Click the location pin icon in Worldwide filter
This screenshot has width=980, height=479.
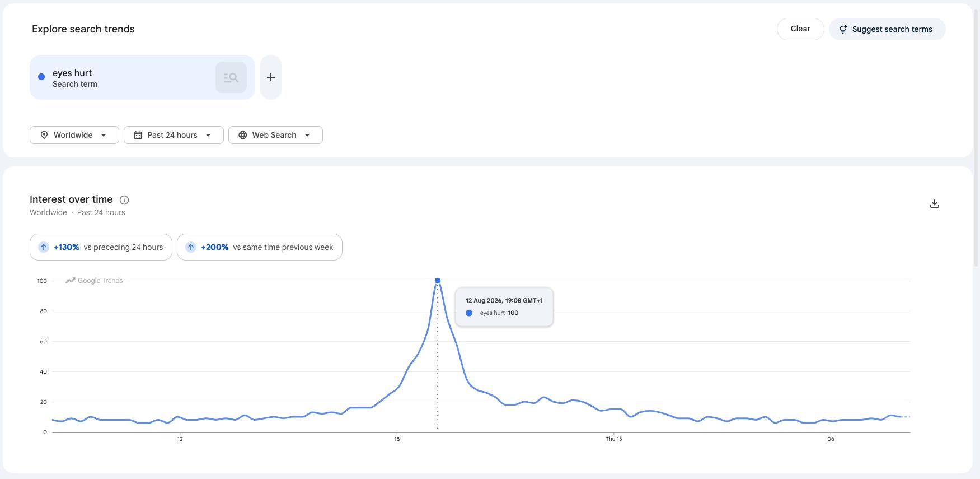[44, 135]
